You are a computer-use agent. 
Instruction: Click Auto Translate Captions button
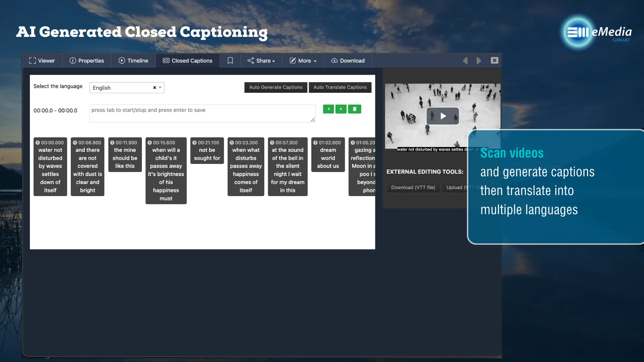pyautogui.click(x=340, y=87)
